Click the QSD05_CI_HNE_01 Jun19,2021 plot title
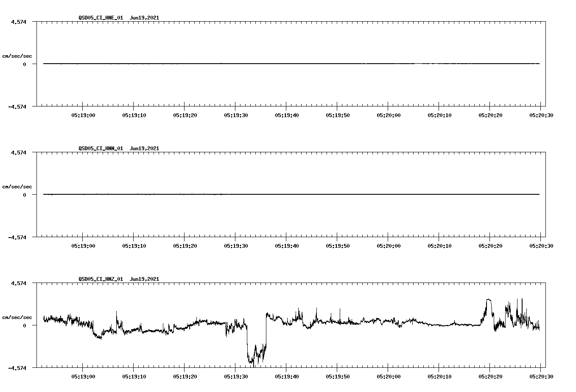The height and width of the screenshot is (392, 576). pos(119,18)
